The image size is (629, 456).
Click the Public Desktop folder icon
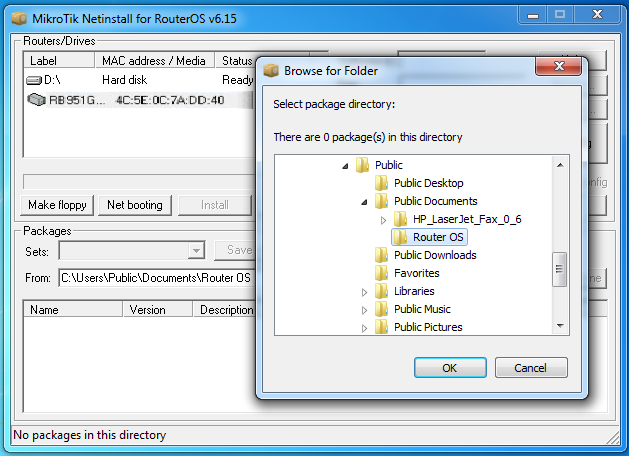pyautogui.click(x=381, y=183)
